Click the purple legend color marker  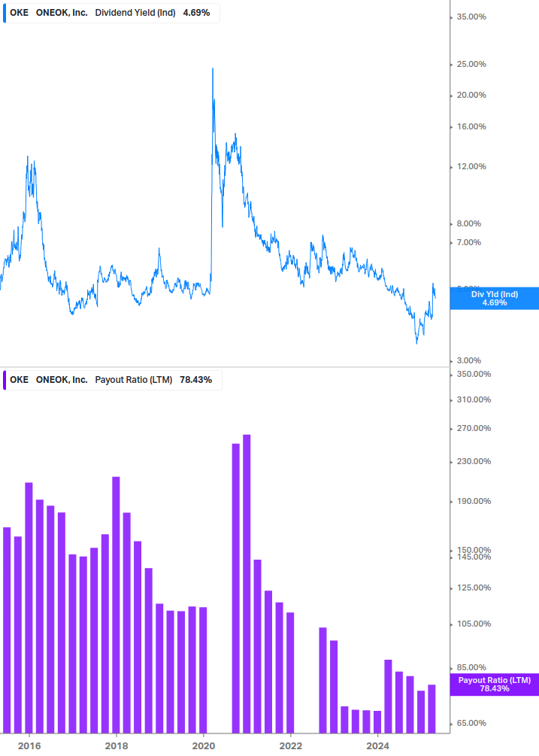tap(5, 380)
